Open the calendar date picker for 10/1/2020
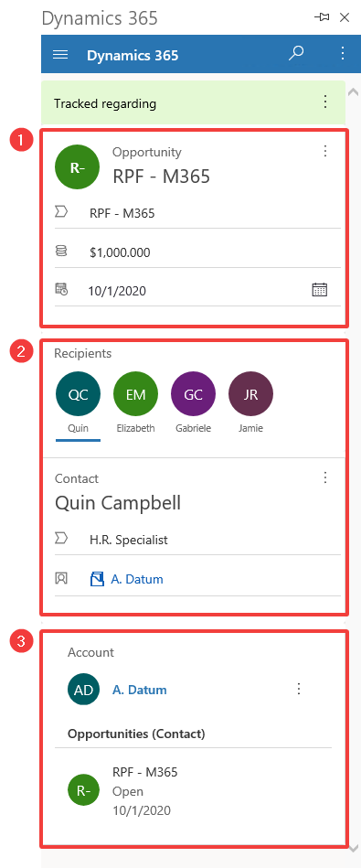Screen dimensions: 361x868 click(320, 290)
